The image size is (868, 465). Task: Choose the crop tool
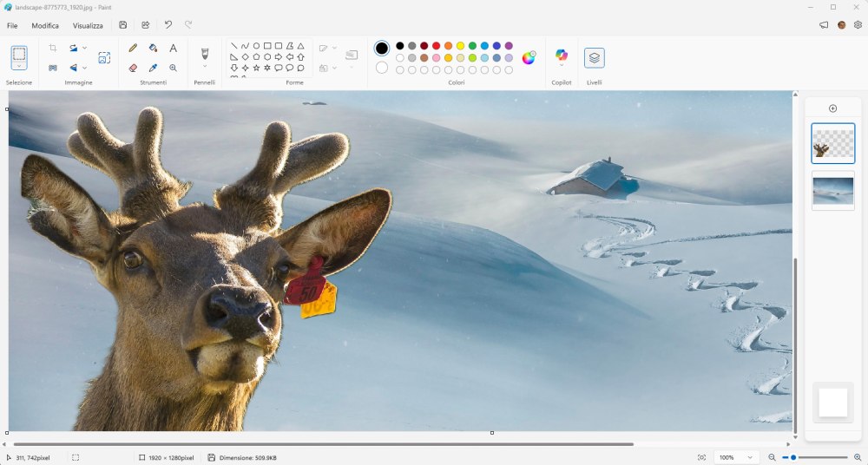(53, 49)
